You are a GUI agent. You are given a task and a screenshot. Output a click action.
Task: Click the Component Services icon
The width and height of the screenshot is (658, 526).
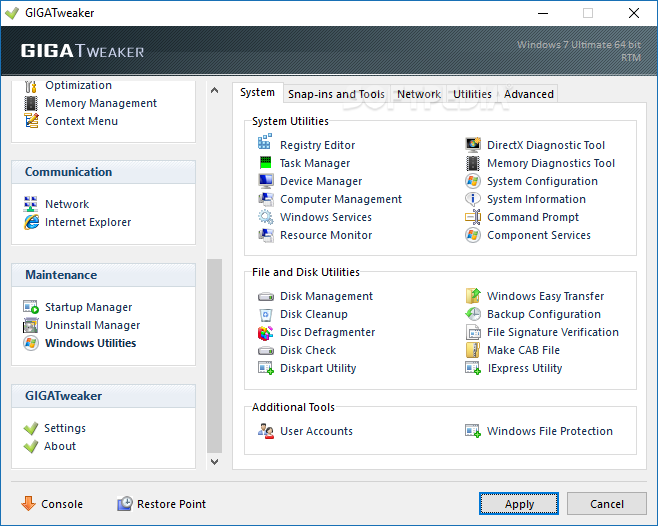pyautogui.click(x=473, y=235)
